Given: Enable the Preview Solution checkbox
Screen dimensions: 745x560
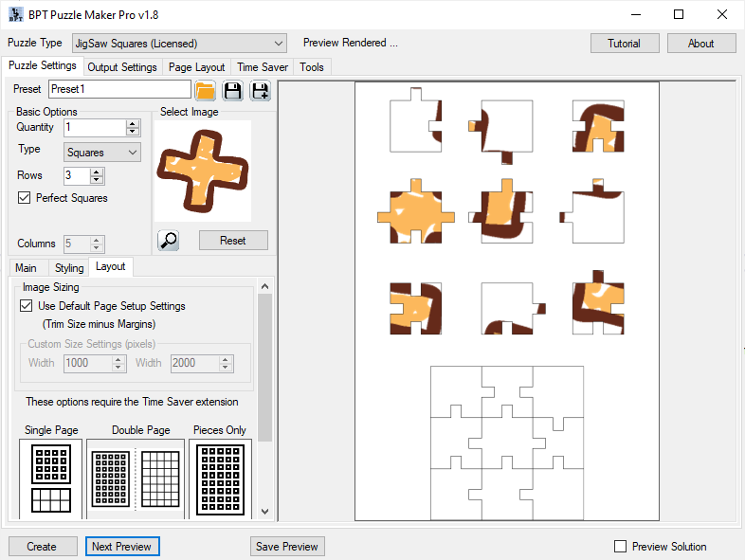Looking at the screenshot, I should 621,546.
